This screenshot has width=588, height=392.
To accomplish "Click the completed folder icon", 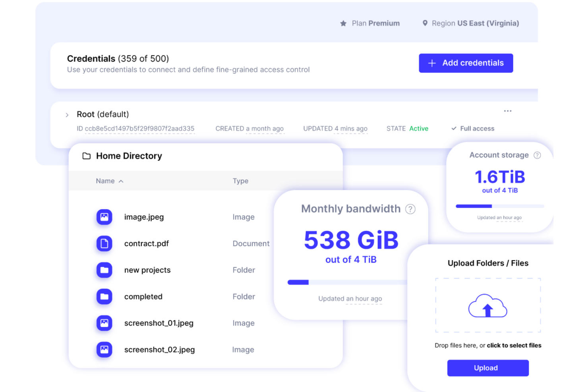I will 104,297.
